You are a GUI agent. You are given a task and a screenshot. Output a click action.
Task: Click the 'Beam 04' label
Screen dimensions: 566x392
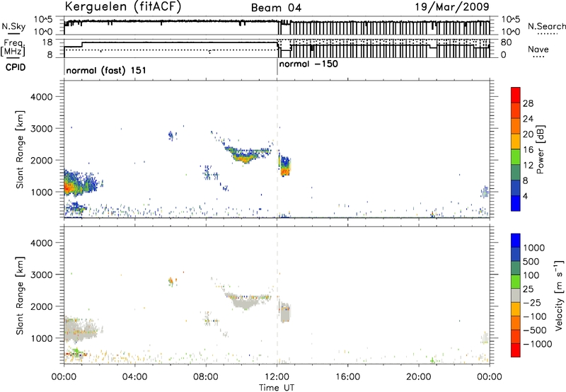pyautogui.click(x=276, y=8)
